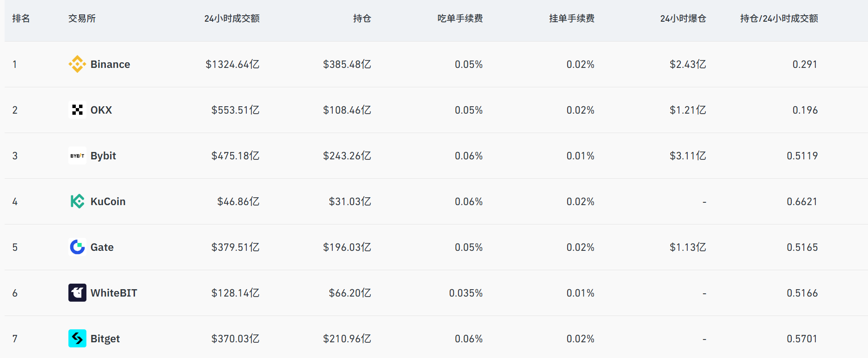Select KuCoin's 持仓/24小时成交额 ratio 0.6621
Image resolution: width=868 pixels, height=358 pixels.
(x=802, y=201)
